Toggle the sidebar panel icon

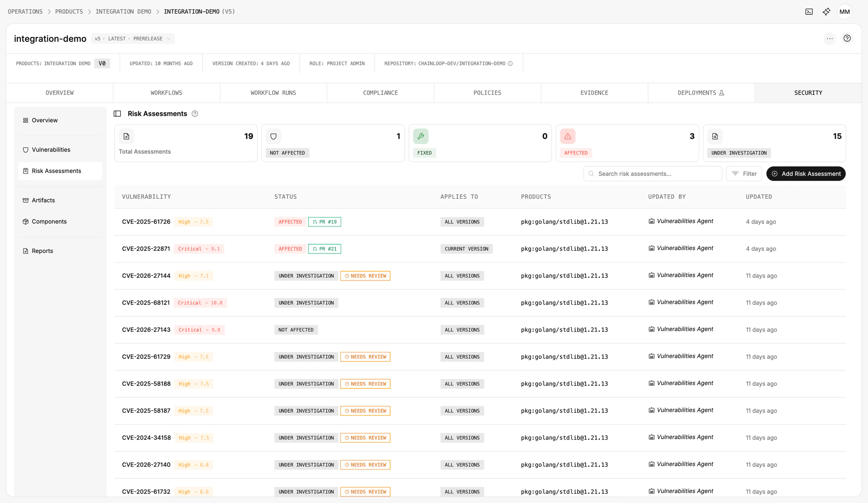(117, 114)
